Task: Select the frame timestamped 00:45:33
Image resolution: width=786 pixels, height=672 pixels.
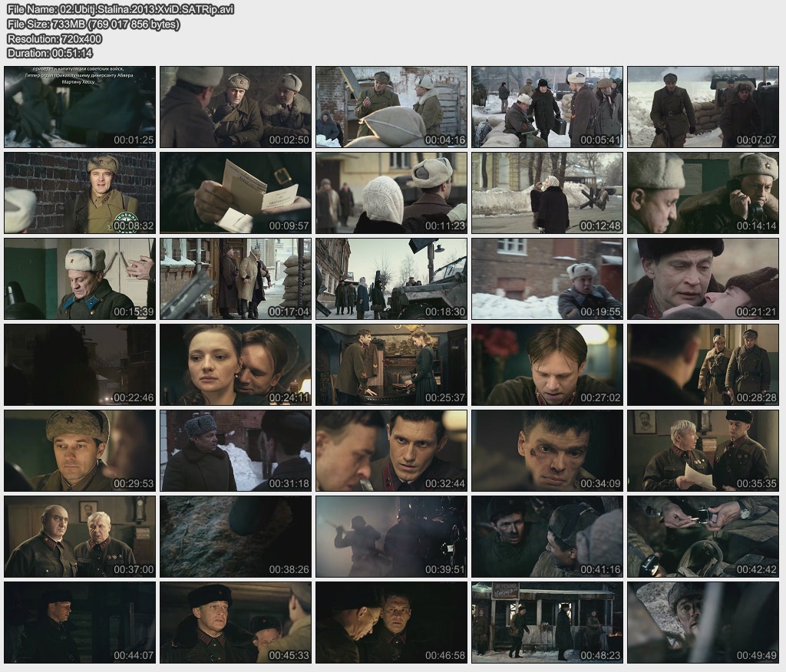Action: 236,622
